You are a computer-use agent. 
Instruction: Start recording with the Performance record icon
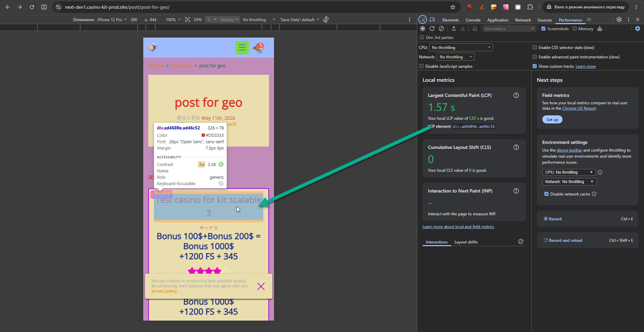coord(423,29)
